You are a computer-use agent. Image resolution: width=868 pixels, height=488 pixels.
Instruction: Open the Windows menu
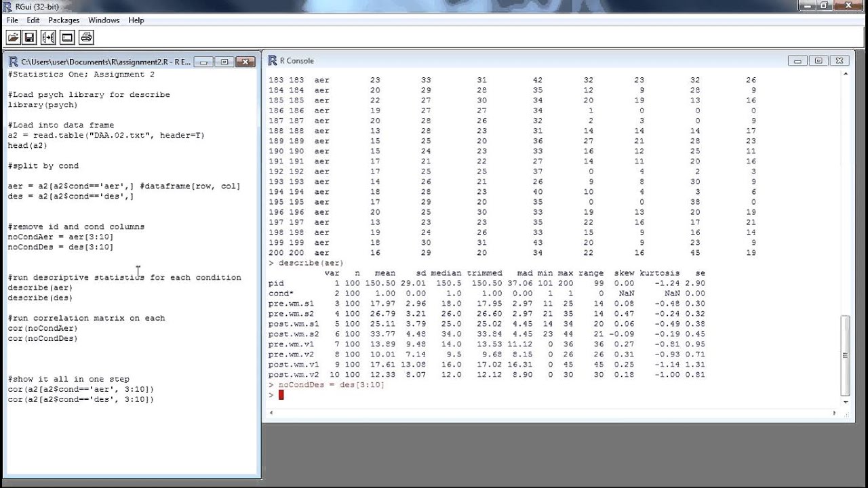click(104, 20)
